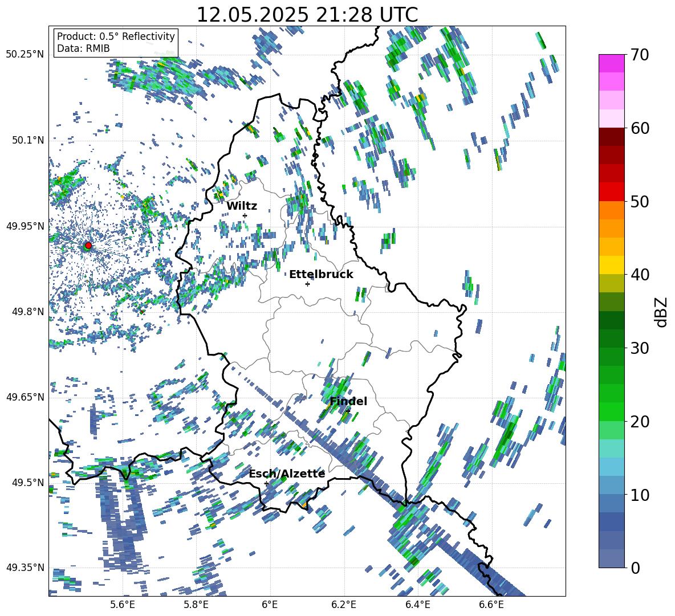Click the 10 colorbar tick label
The image size is (675, 616).
pos(640,495)
